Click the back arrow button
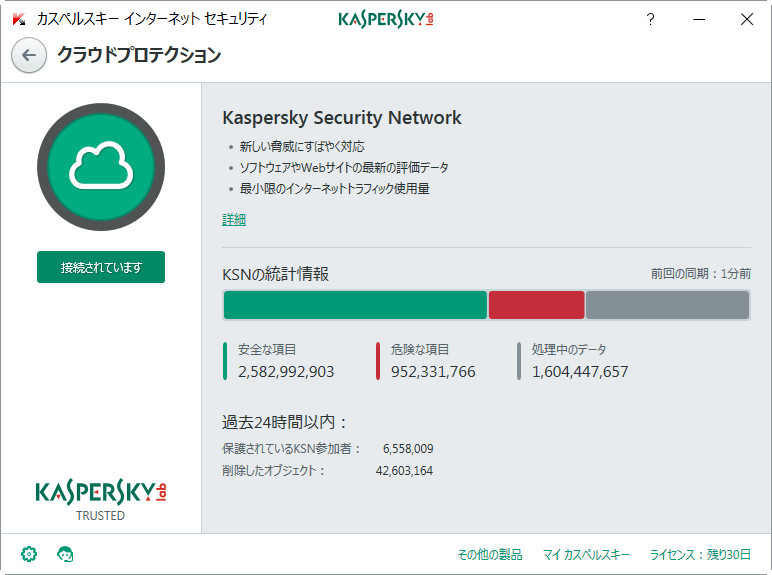772x575 pixels. [29, 55]
